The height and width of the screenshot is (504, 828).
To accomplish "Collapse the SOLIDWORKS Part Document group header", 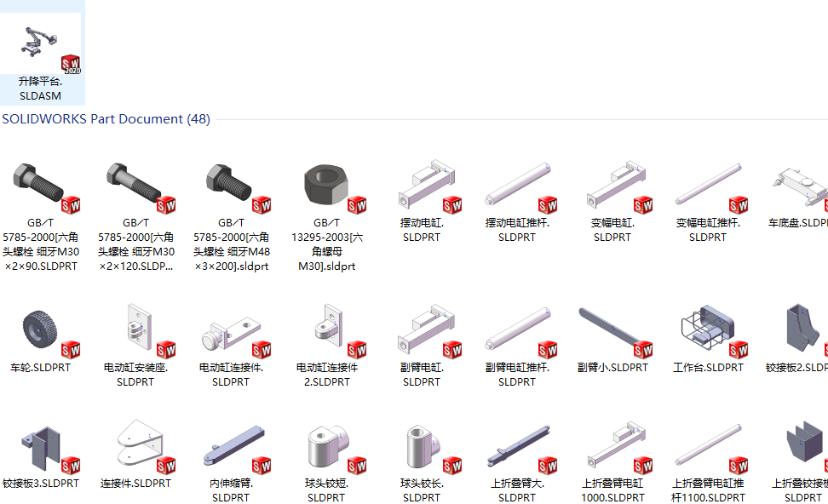I will [106, 119].
